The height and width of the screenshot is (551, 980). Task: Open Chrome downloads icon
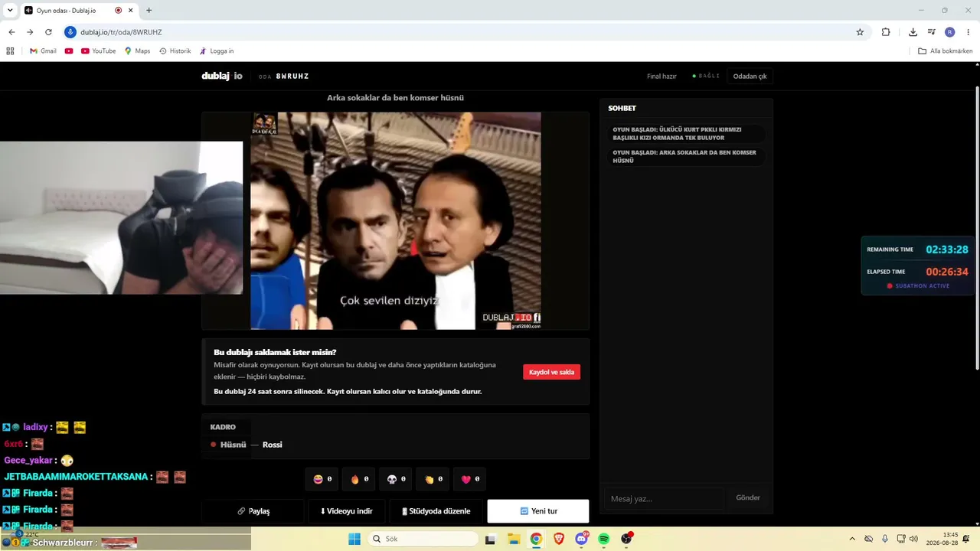click(x=913, y=32)
